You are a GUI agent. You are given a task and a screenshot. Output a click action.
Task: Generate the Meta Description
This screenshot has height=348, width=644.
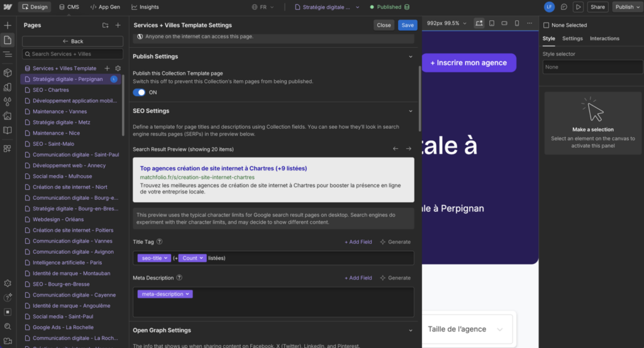coord(395,278)
